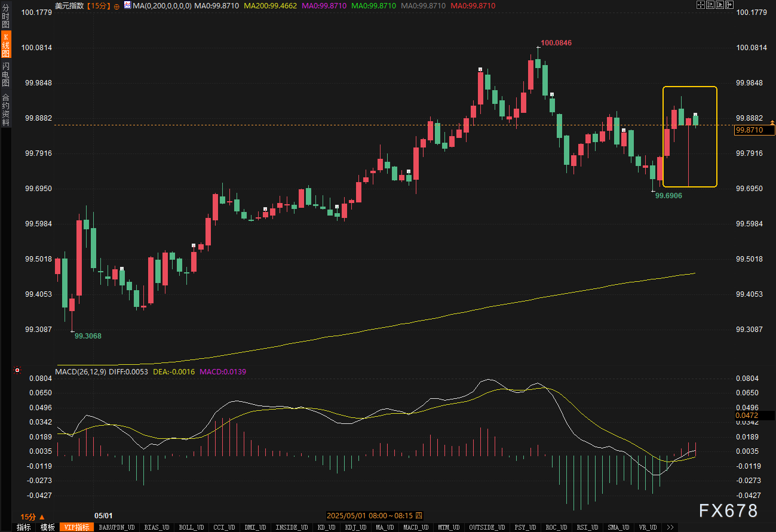Viewport: 776px width, 532px height.
Task: Click the MACD(26,12,9) parameter label
Action: [80, 371]
